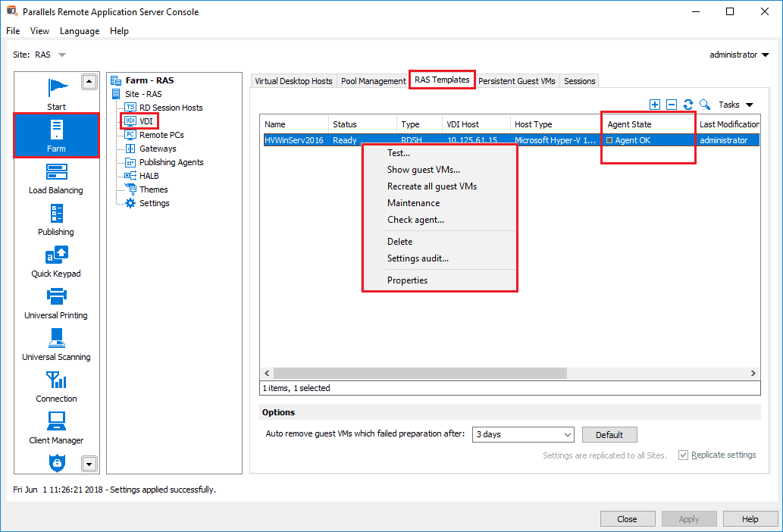
Task: Click the sidebar scroll up arrow
Action: [89, 81]
